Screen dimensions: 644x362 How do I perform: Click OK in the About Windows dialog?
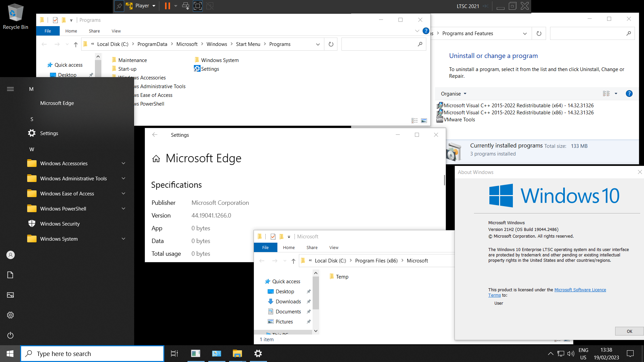(x=629, y=331)
